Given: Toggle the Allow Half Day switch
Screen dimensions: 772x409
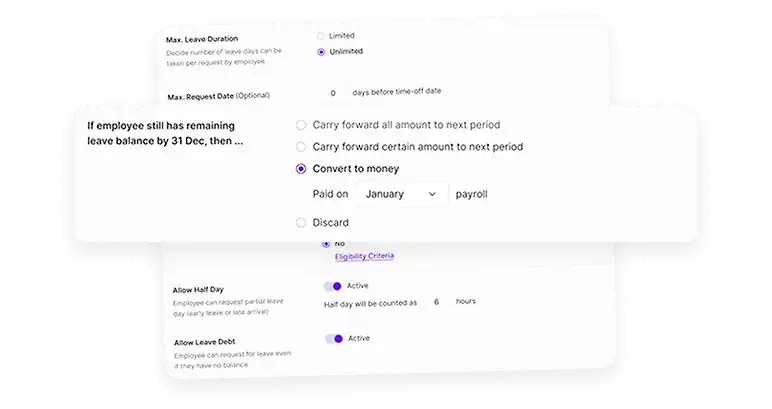Looking at the screenshot, I should tap(333, 286).
